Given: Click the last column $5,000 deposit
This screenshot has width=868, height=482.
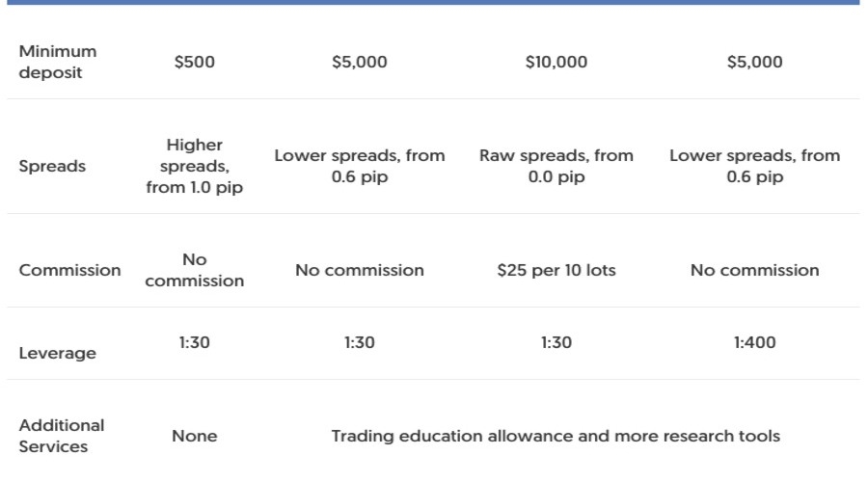Looking at the screenshot, I should click(754, 63).
